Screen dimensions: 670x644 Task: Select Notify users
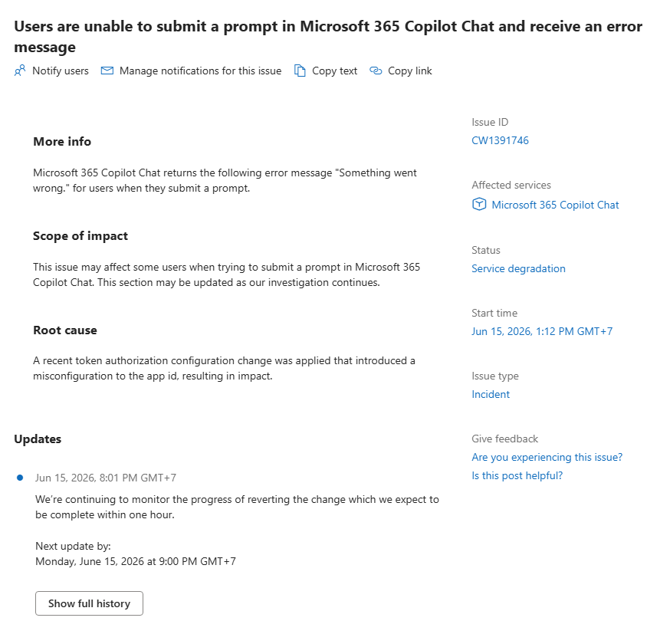(x=51, y=71)
